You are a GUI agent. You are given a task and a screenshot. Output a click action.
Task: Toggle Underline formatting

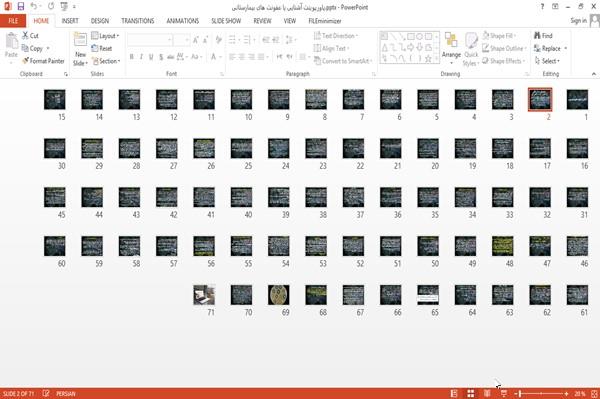(x=151, y=57)
